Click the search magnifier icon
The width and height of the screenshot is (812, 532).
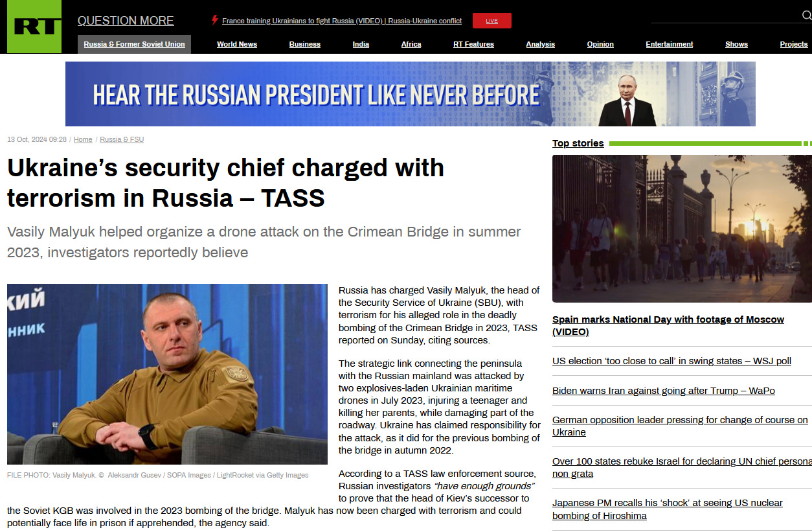[807, 15]
